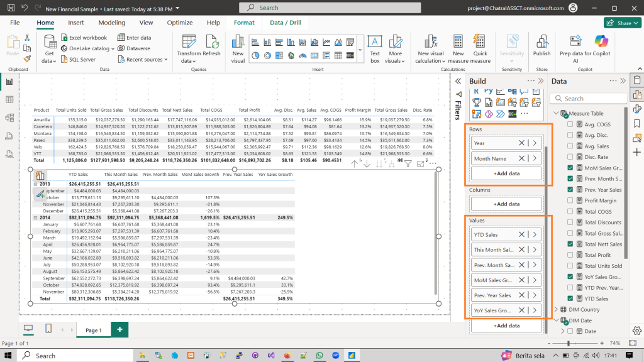This screenshot has width=644, height=362.
Task: Switch to the Optimize ribbon tab
Action: [x=180, y=23]
